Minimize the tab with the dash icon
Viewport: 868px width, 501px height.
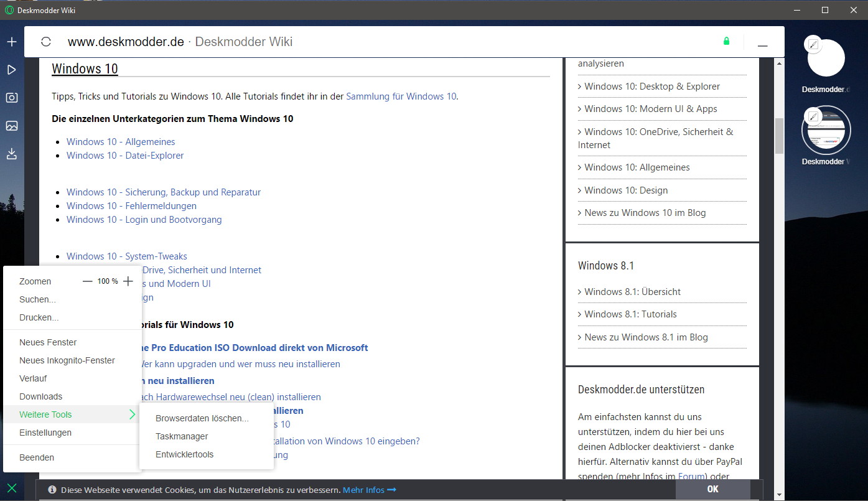tap(762, 46)
